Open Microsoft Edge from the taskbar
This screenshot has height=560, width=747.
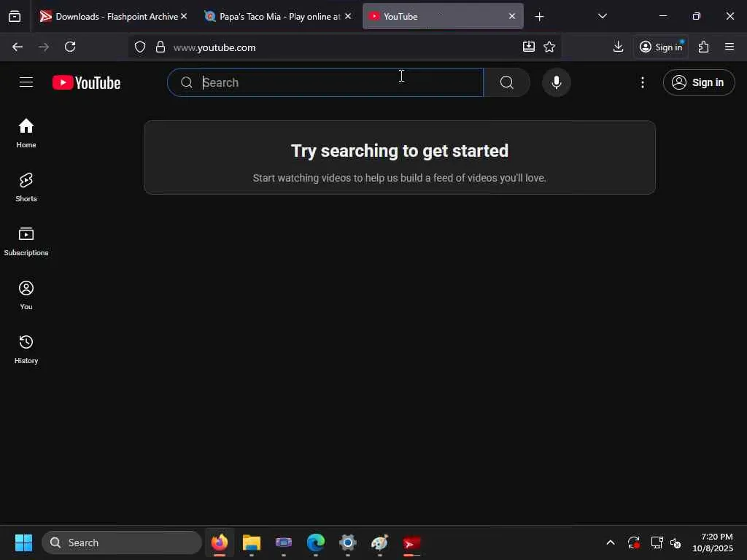316,542
